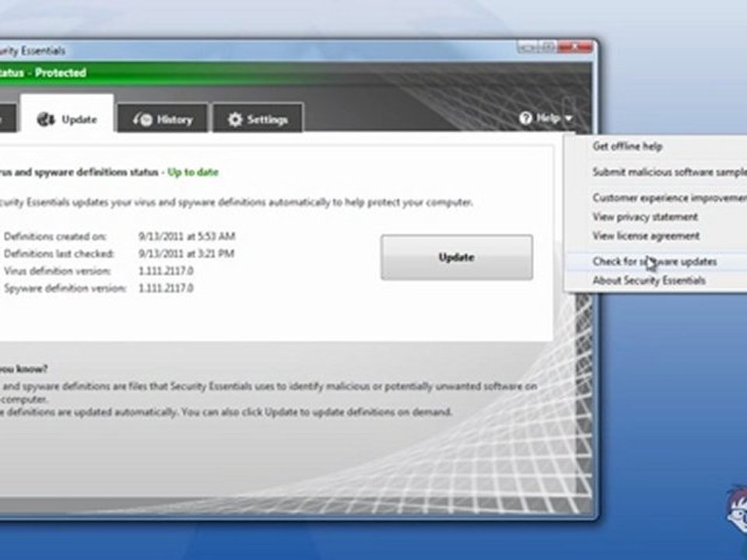747x560 pixels.
Task: Click the large Update button
Action: point(457,257)
